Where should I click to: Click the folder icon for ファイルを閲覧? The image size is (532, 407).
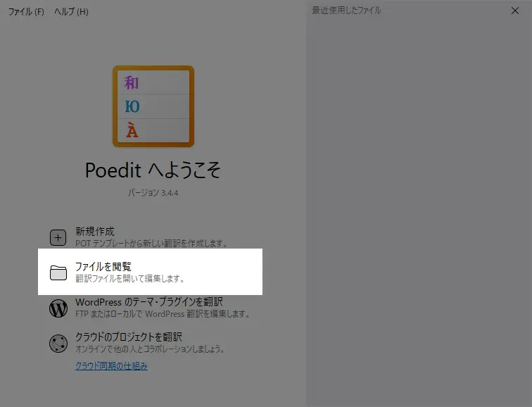click(x=58, y=273)
